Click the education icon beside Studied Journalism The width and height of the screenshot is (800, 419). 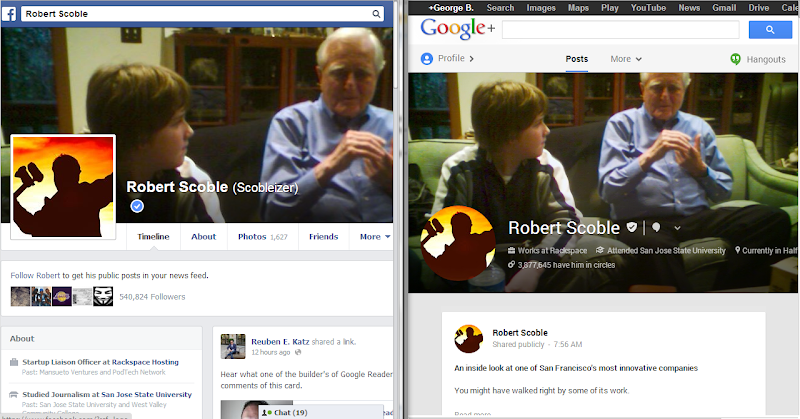pyautogui.click(x=14, y=395)
